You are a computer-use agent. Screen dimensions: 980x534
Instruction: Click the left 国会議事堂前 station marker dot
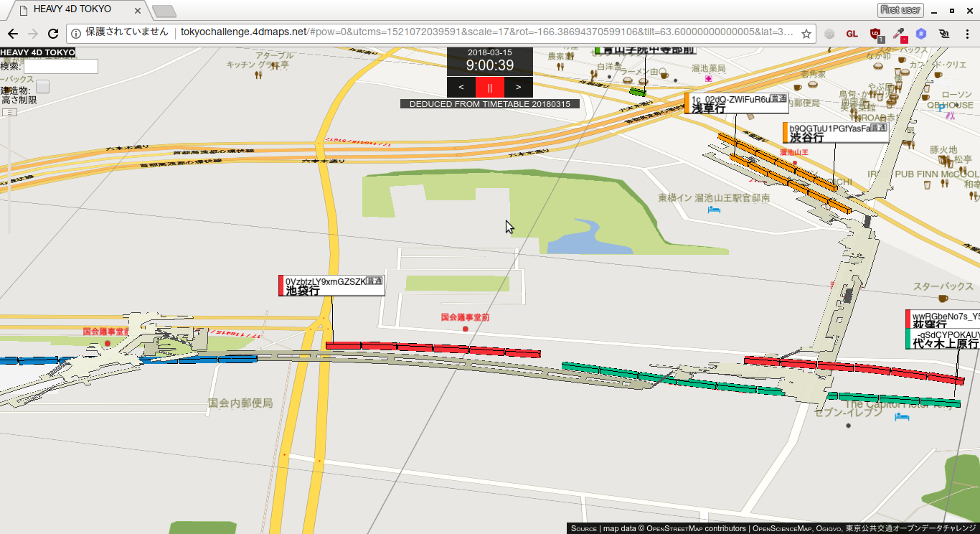pos(108,343)
